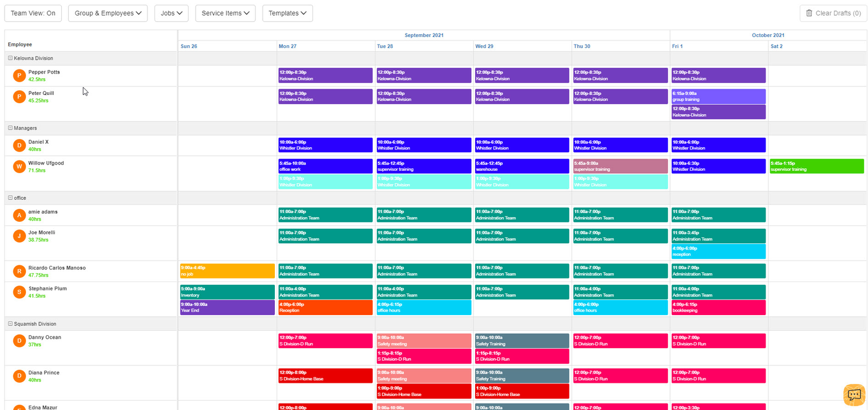Open Joe Morelli's Friday reception shift
The image size is (868, 410).
coord(718,251)
